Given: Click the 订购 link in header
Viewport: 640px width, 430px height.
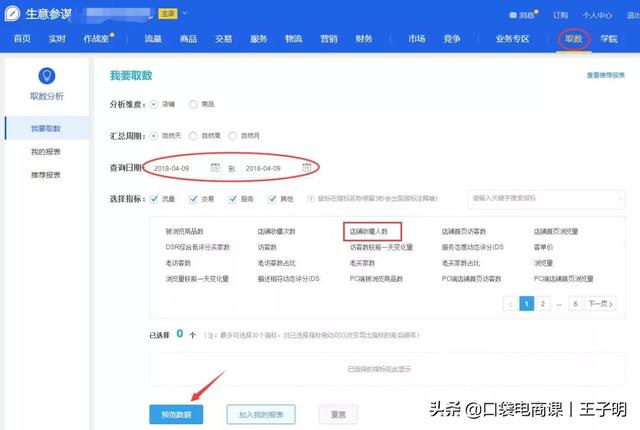Looking at the screenshot, I should point(560,16).
